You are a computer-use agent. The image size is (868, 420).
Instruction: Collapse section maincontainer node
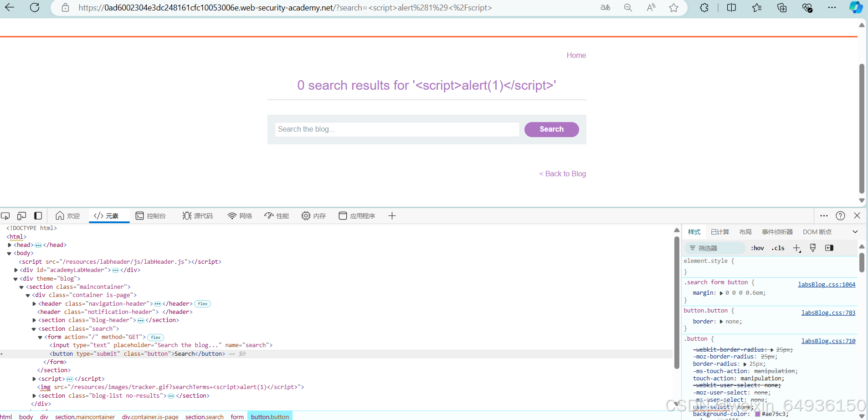click(21, 287)
